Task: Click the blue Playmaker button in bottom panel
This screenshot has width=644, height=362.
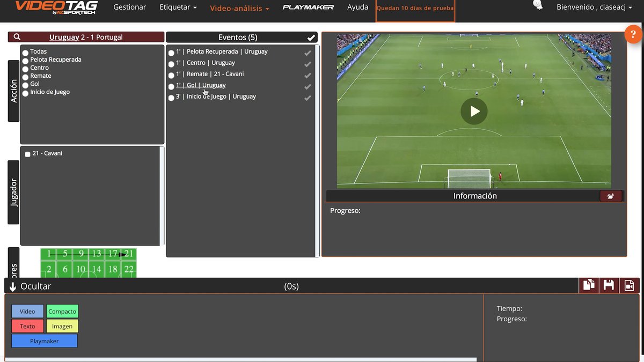Action: click(45, 341)
